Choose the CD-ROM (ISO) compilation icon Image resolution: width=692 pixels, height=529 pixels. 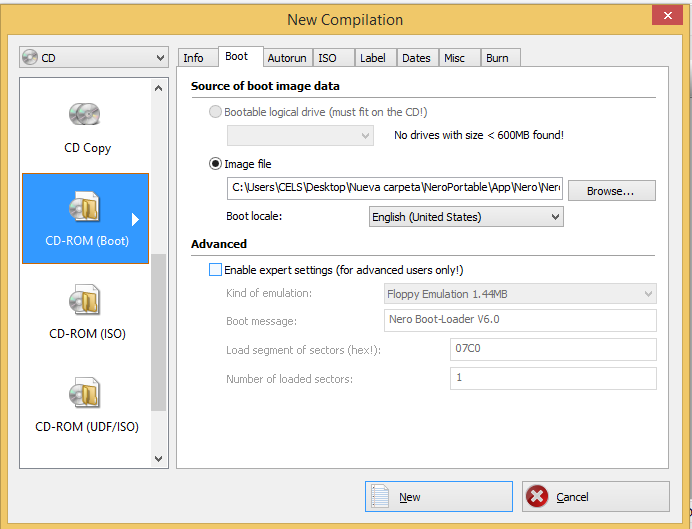pyautogui.click(x=85, y=300)
